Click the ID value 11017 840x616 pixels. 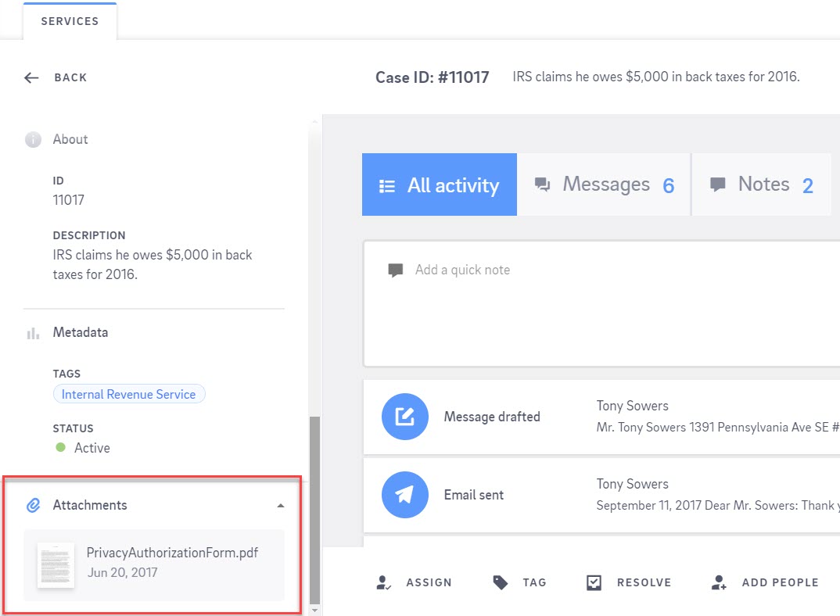point(69,200)
